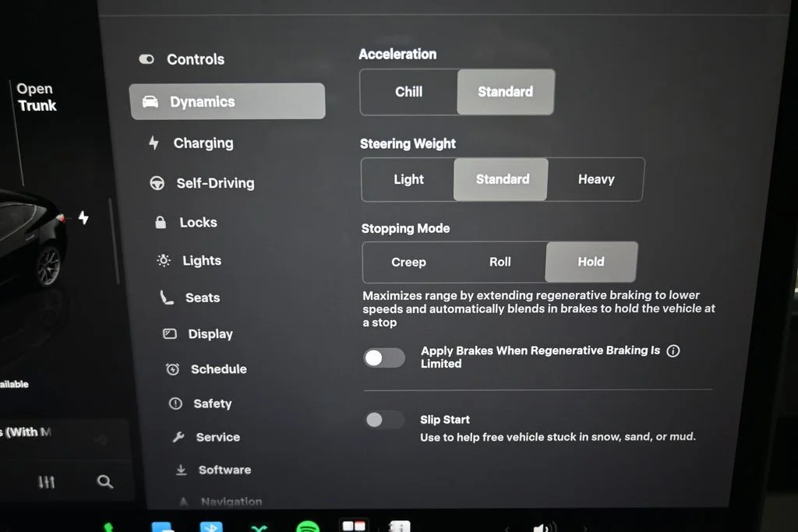Image resolution: width=798 pixels, height=532 pixels.
Task: Click the lightning bolt icon beside Charging
Action: (x=154, y=143)
